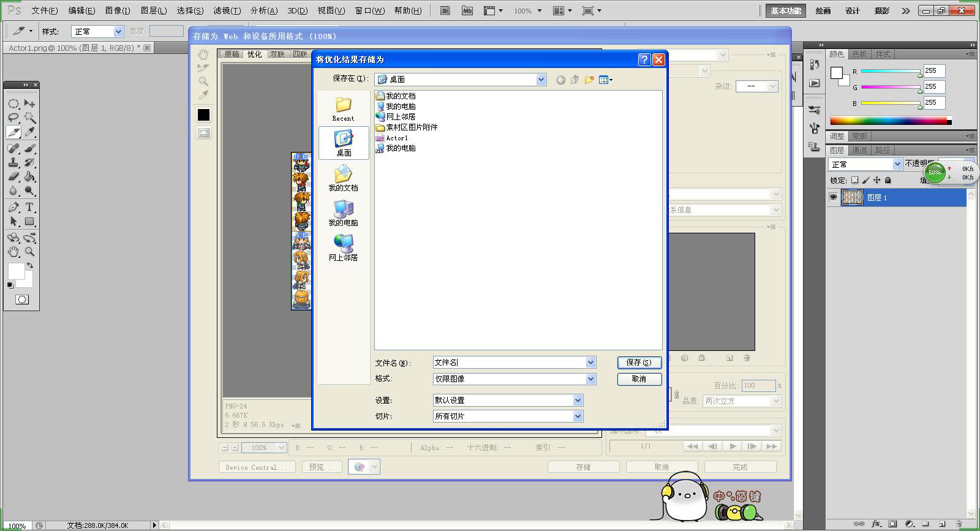Open the 格式 format dropdown

(590, 379)
